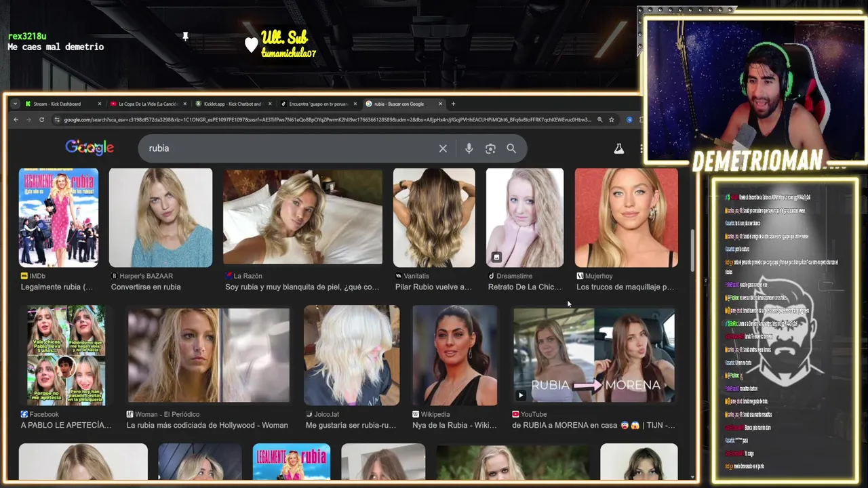This screenshot has width=868, height=488.
Task: Click 'A PABLO LE APETECÍA...' result title
Action: (x=66, y=426)
